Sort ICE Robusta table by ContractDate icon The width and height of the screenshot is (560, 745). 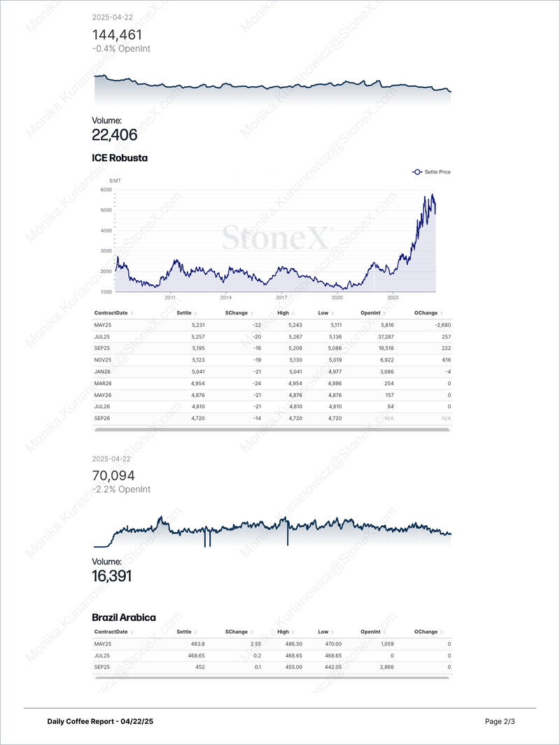[132, 313]
